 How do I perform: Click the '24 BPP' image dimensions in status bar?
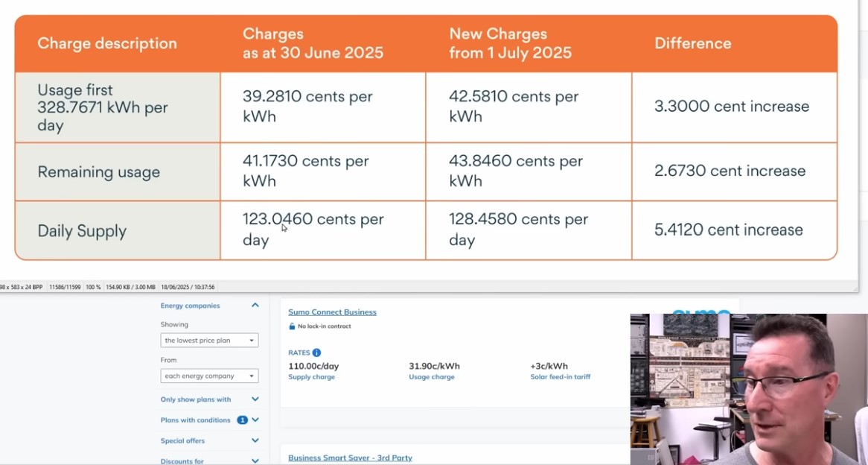click(x=22, y=287)
